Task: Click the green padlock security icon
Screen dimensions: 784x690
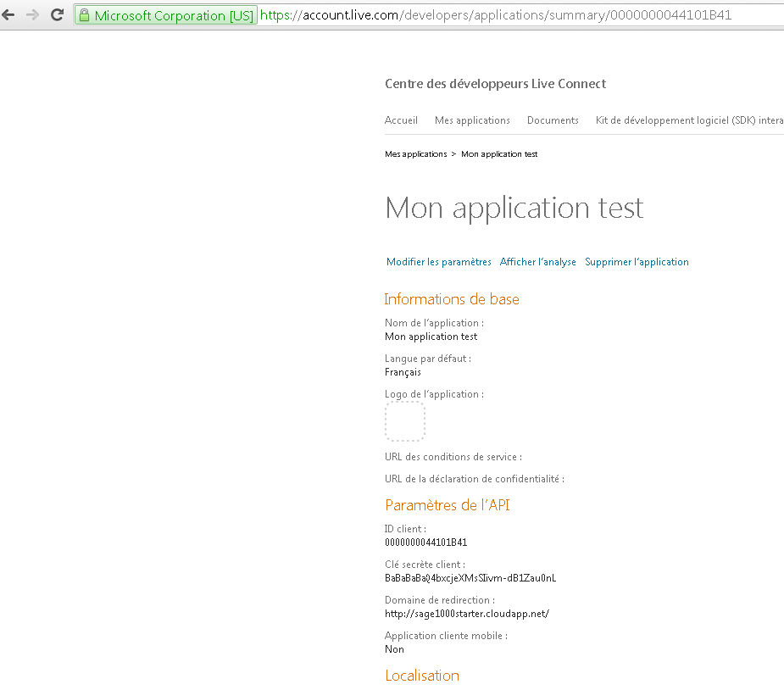Action: (x=85, y=15)
